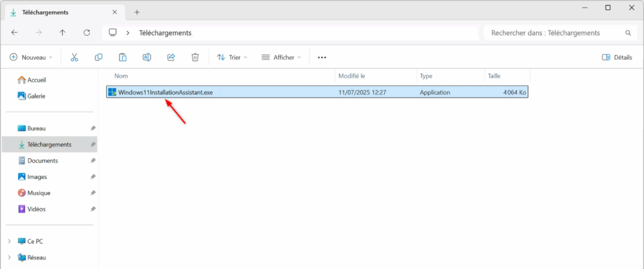
Task: Open the Trier sort dropdown
Action: tap(232, 57)
